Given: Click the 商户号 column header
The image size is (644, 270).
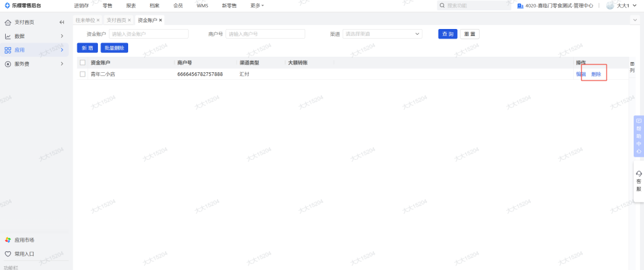Looking at the screenshot, I should coord(185,63).
